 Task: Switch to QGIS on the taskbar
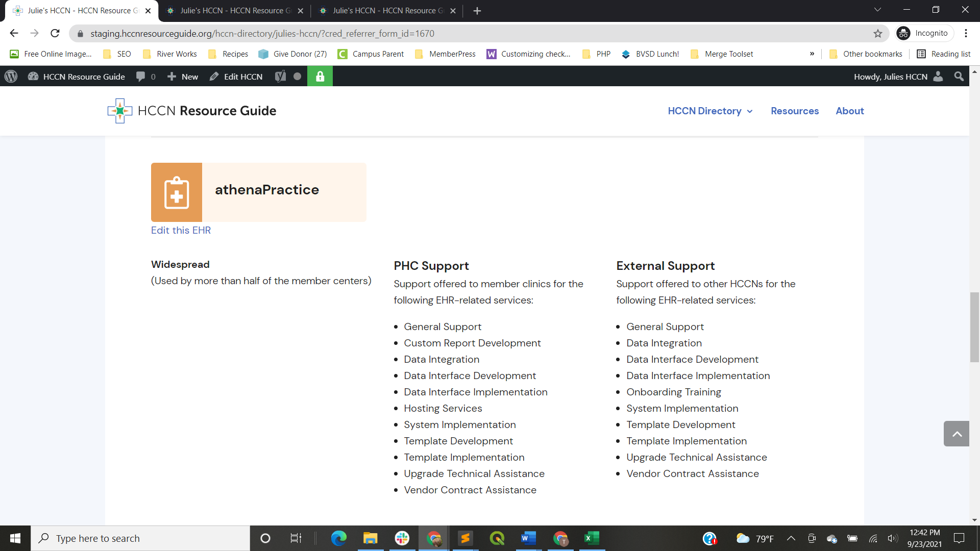(497, 538)
